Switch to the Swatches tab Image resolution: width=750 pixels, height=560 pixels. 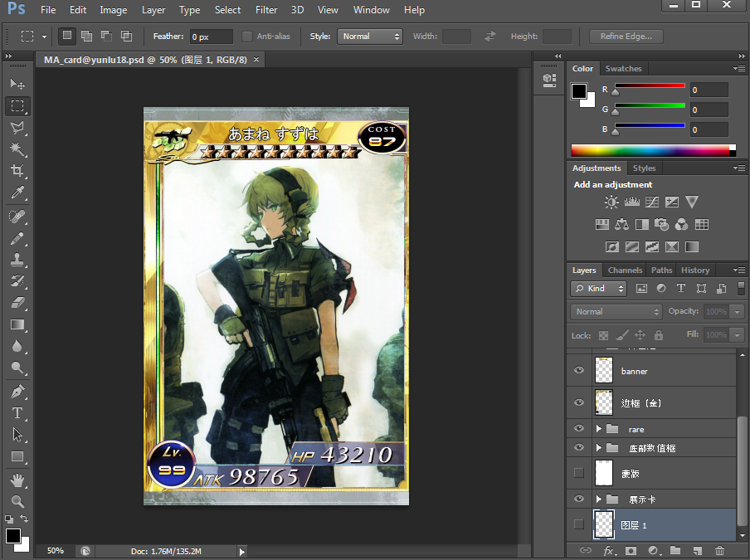[x=623, y=68]
